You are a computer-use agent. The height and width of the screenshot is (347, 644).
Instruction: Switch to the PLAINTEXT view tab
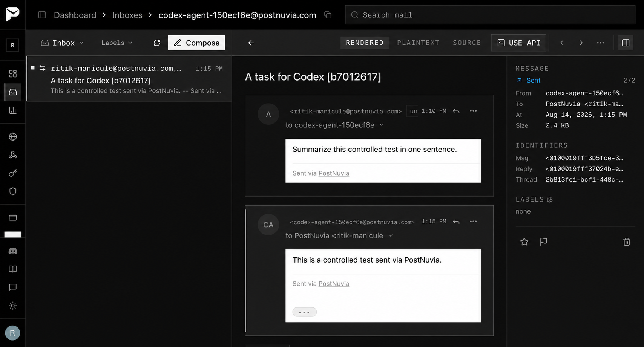coord(418,43)
